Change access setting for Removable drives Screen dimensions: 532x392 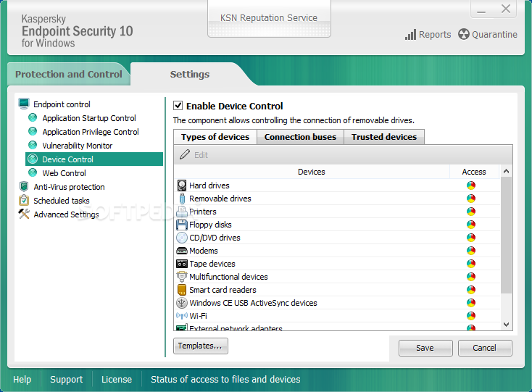click(x=471, y=199)
